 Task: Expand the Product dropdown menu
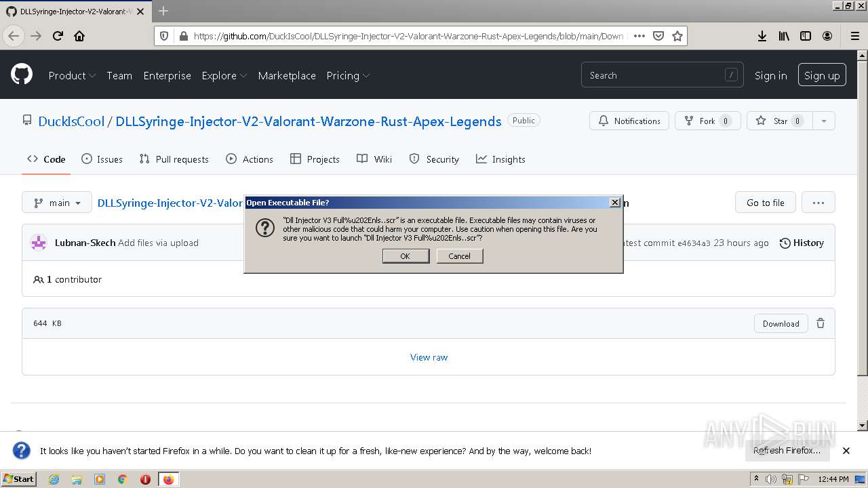72,75
